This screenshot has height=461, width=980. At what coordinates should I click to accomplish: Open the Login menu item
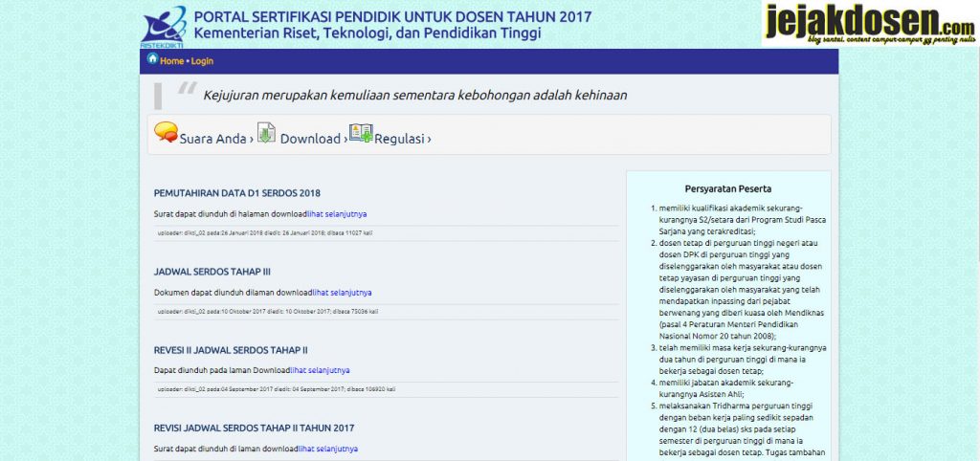coord(202,61)
